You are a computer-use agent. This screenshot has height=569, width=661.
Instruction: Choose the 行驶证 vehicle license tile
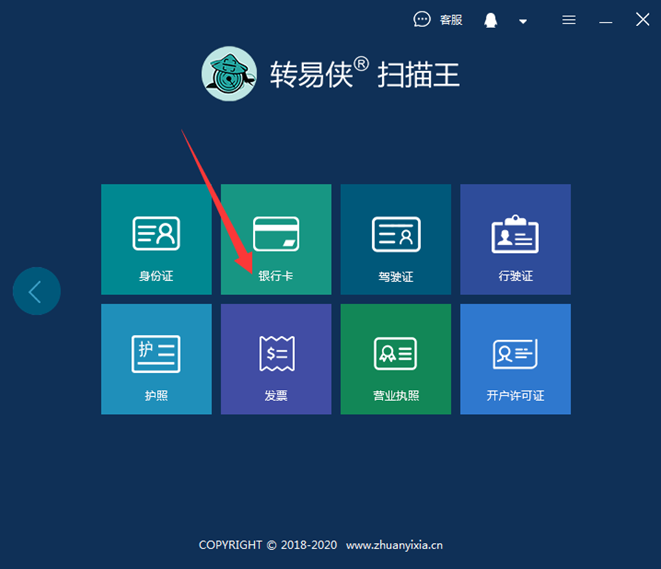click(x=516, y=239)
